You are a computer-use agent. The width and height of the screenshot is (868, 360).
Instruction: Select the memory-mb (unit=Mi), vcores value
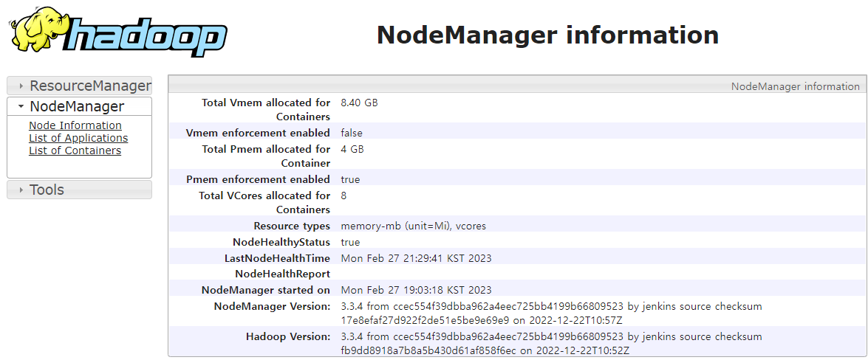point(414,226)
